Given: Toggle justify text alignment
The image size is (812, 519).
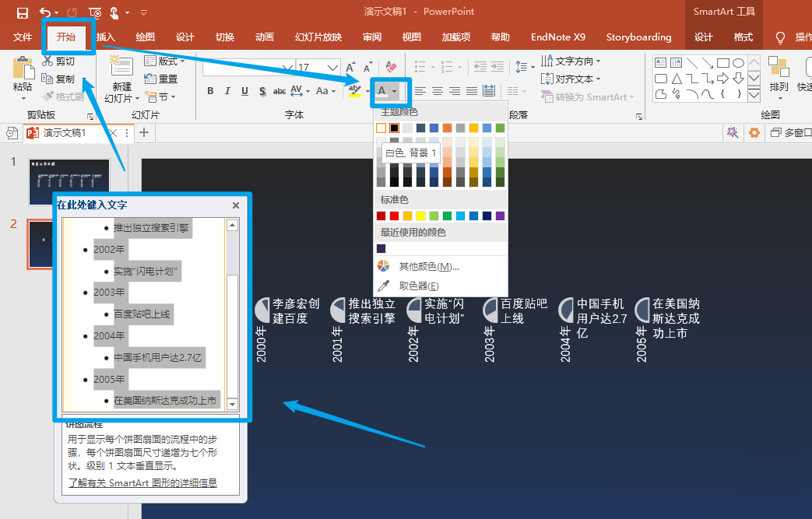Looking at the screenshot, I should (x=472, y=91).
